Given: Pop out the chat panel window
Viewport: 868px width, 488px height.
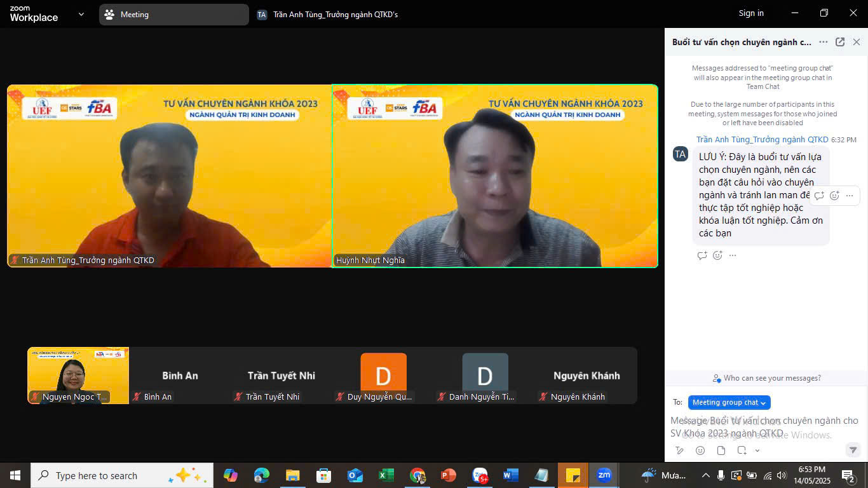Looking at the screenshot, I should click(840, 42).
